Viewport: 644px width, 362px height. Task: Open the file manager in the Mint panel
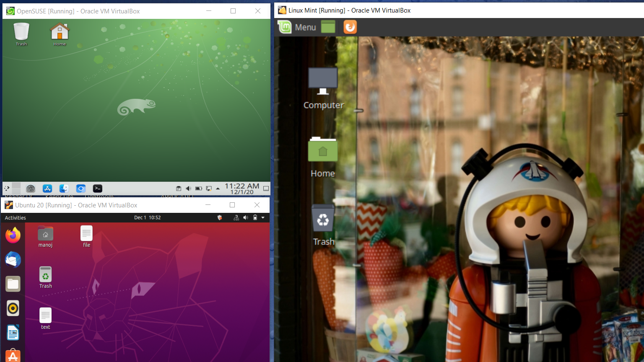click(328, 27)
